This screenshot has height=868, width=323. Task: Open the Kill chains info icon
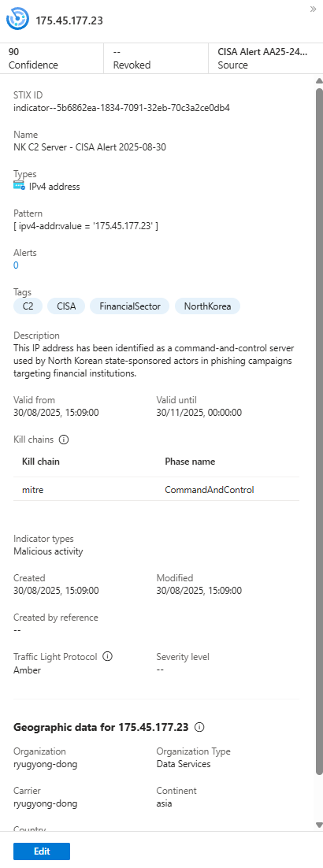tap(64, 440)
